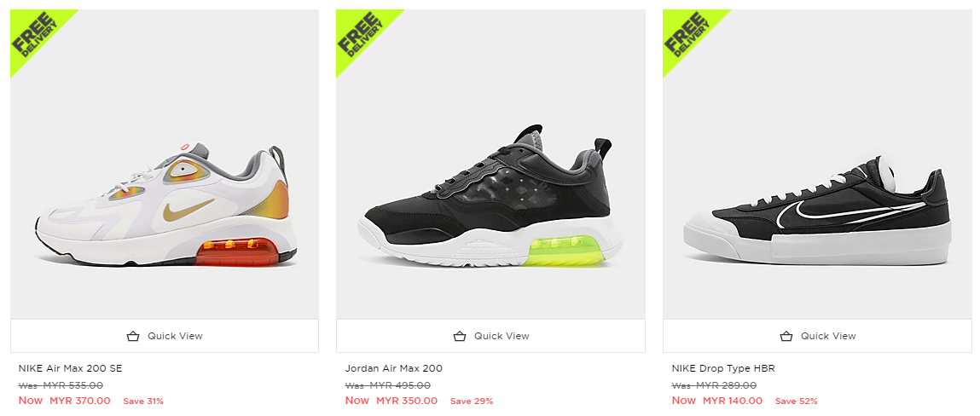The height and width of the screenshot is (416, 980).
Task: Click the Save 31% discount label
Action: pos(143,402)
